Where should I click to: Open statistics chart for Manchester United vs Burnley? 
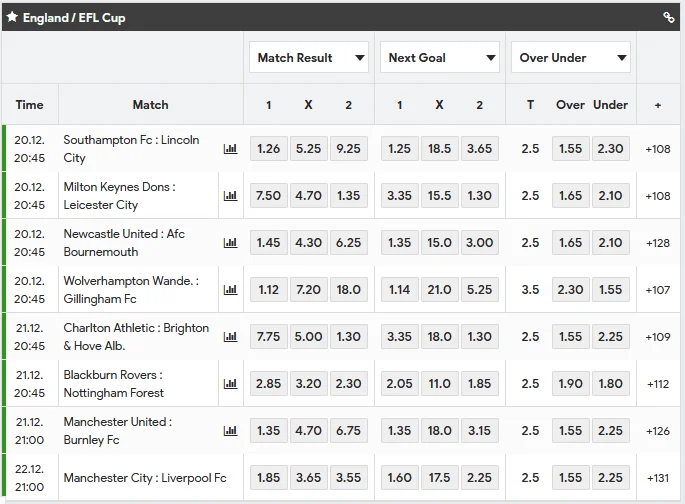tap(230, 431)
